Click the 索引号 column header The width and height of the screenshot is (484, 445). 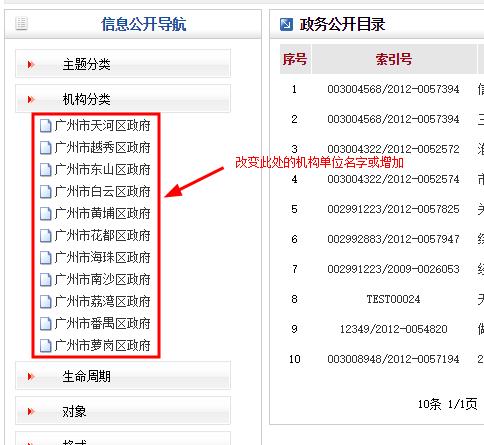(x=394, y=59)
